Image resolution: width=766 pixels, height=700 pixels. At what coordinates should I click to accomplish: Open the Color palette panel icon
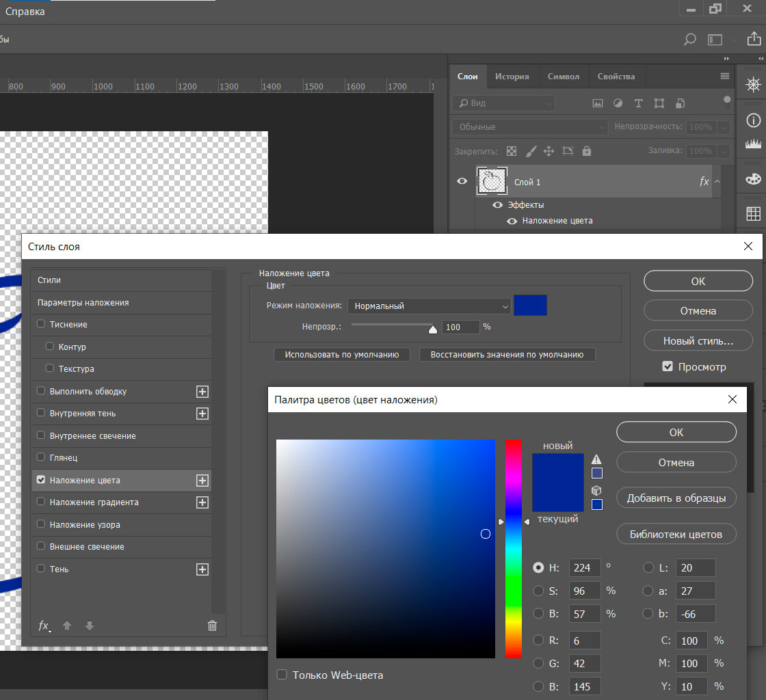pyautogui.click(x=753, y=178)
